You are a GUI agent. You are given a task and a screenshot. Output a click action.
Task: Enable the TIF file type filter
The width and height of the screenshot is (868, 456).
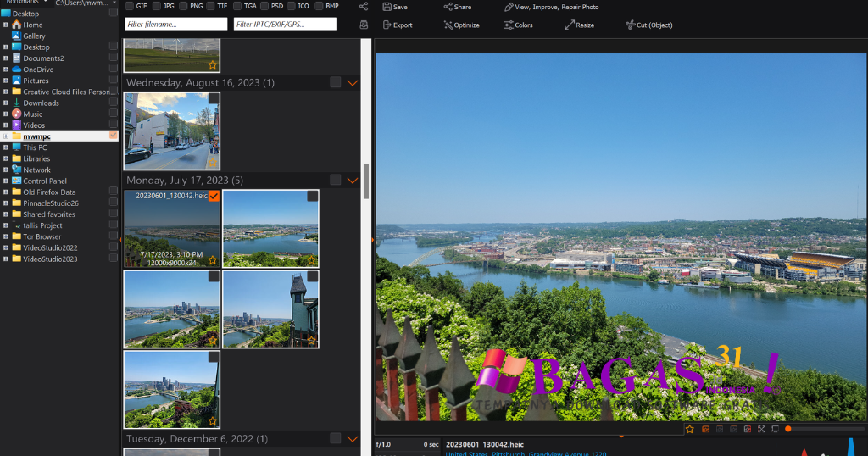pos(210,6)
